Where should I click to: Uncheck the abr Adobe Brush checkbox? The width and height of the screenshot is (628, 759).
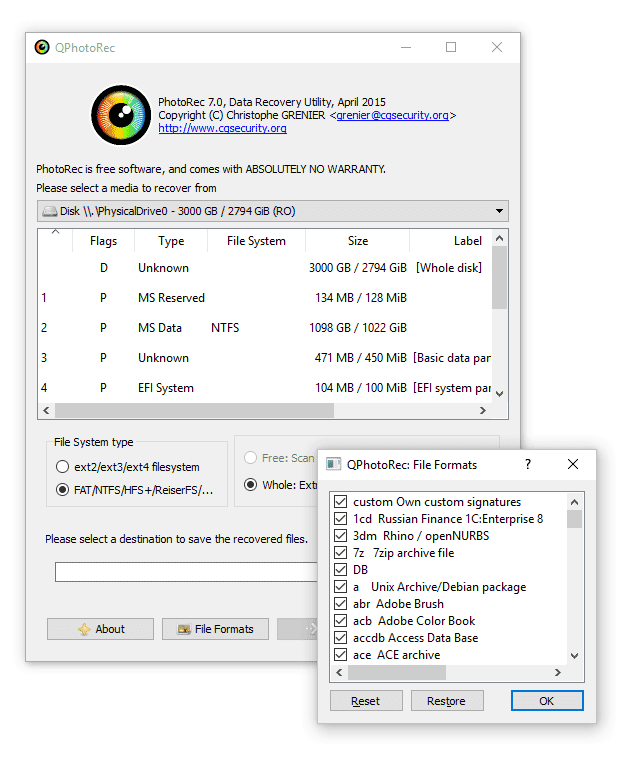pos(340,604)
